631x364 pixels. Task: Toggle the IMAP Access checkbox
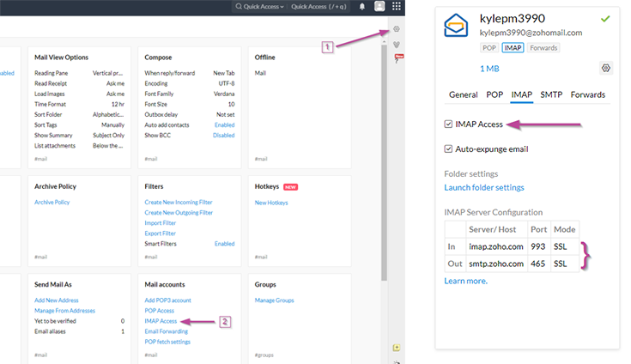coord(448,124)
